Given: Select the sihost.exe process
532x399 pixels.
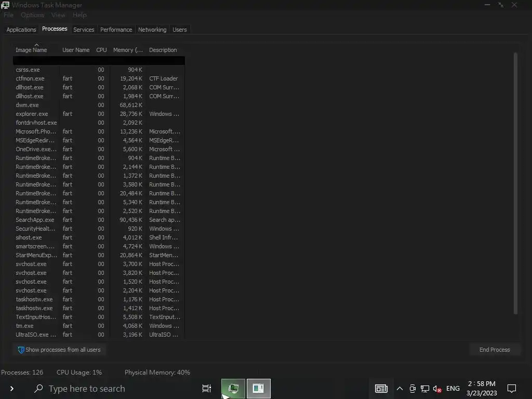Looking at the screenshot, I should click(x=99, y=237).
